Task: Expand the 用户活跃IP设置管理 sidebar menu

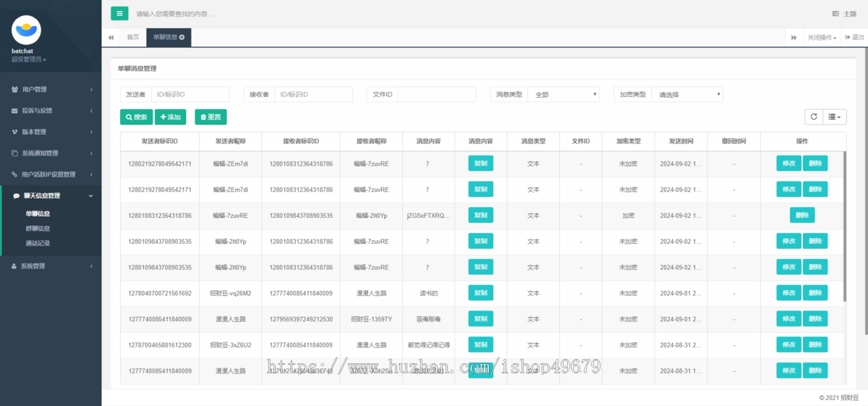Action: 51,174
